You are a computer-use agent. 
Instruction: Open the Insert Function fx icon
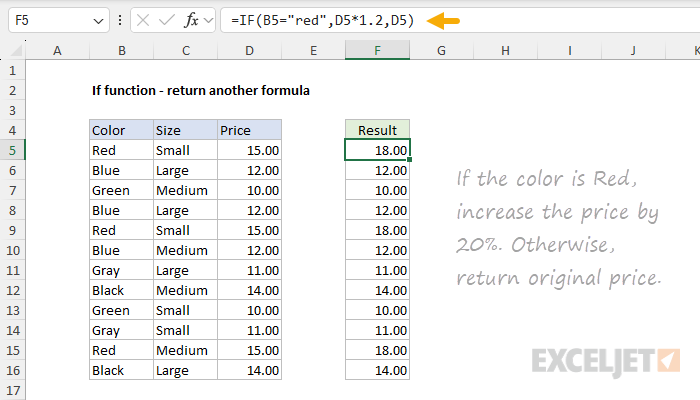click(x=191, y=20)
